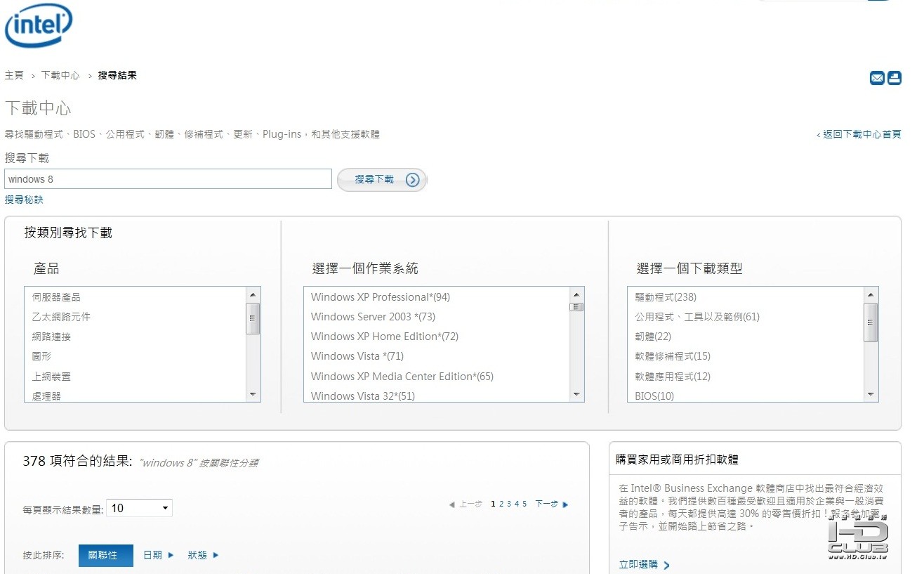Select 公用程式、工具以及範例(61) download type
The image size is (924, 574).
click(x=697, y=317)
